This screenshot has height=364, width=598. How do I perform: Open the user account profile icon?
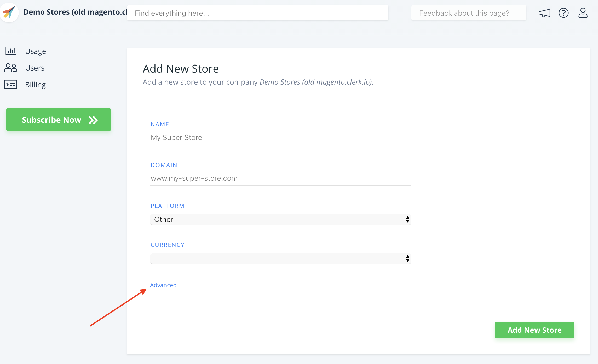click(583, 13)
